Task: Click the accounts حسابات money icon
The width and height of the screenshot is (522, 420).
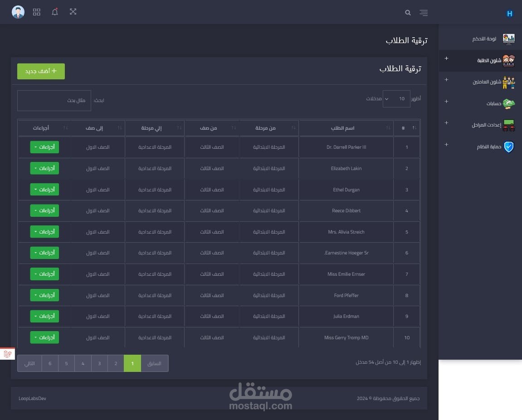Action: point(509,103)
